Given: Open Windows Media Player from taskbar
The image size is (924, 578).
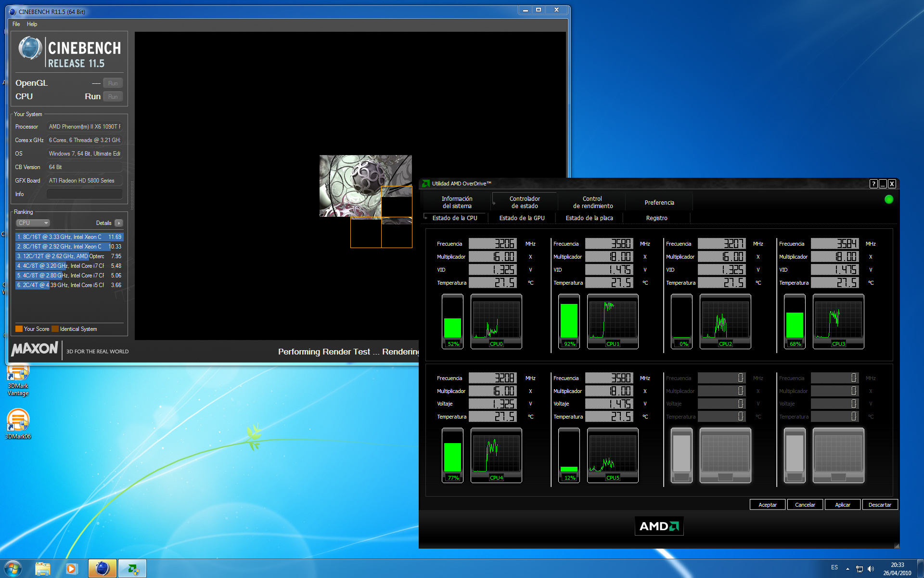Looking at the screenshot, I should pyautogui.click(x=72, y=568).
